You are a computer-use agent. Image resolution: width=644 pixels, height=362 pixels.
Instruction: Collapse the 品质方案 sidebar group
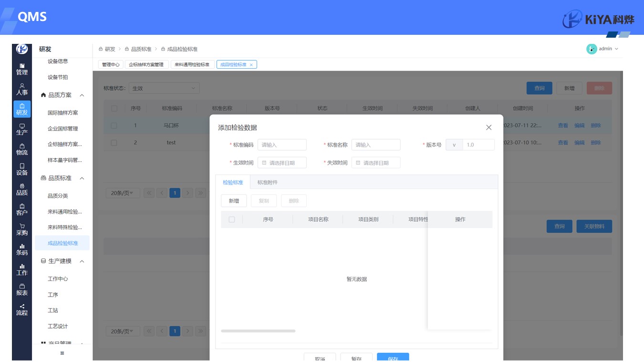[x=82, y=95]
